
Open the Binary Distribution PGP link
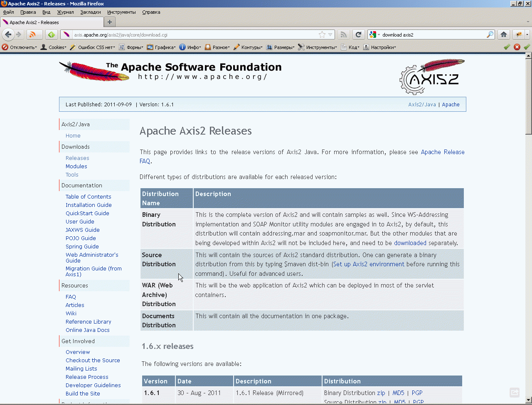pos(417,393)
